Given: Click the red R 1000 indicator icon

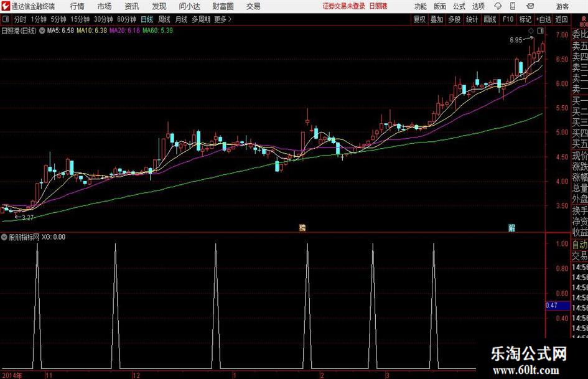Looking at the screenshot, I should (x=584, y=21).
